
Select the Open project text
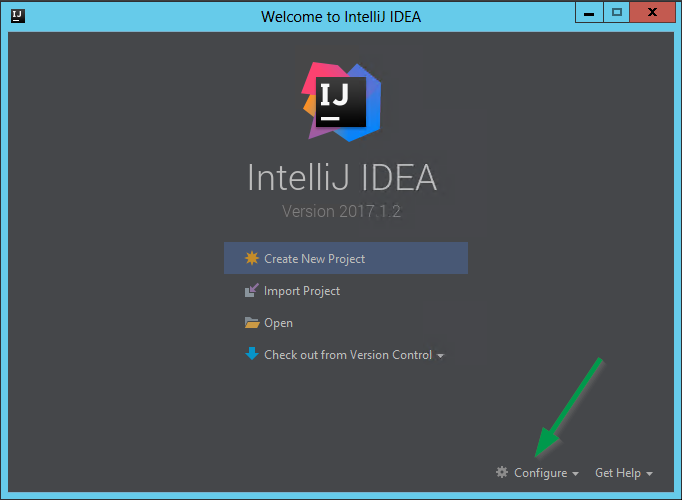pyautogui.click(x=278, y=323)
